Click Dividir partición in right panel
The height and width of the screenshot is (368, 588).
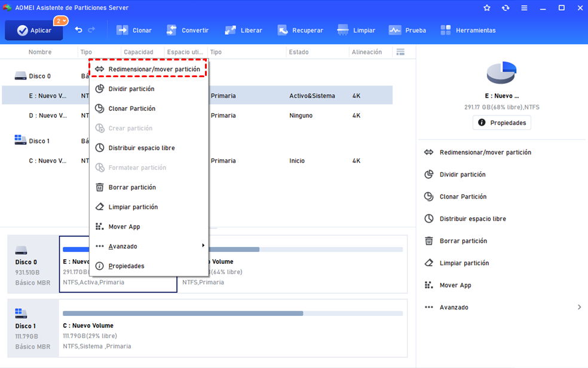pos(463,175)
